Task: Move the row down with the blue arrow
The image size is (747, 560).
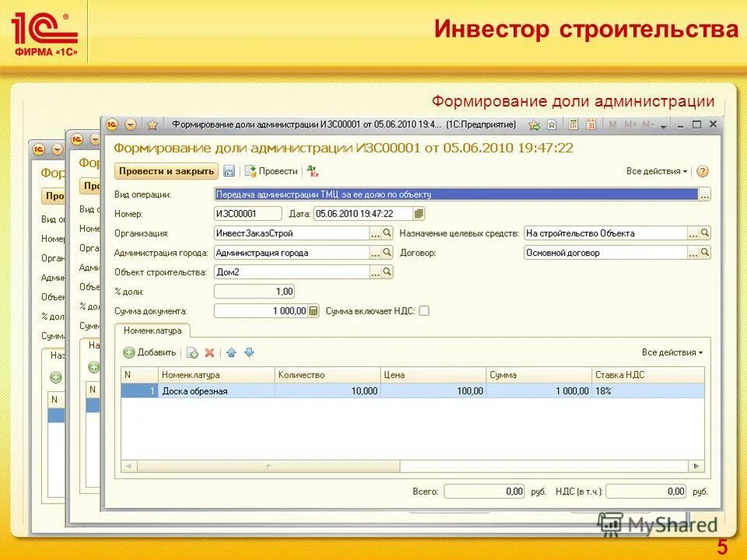Action: [x=249, y=352]
